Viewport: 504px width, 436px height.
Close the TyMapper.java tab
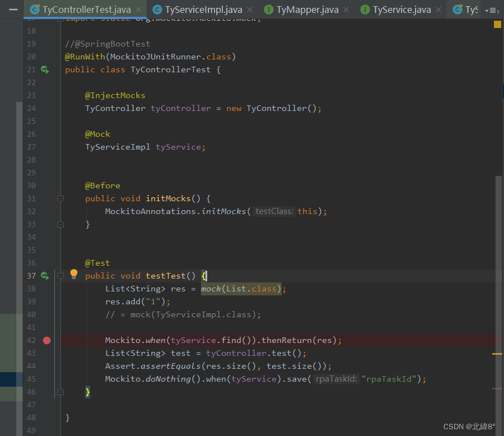[x=346, y=10]
